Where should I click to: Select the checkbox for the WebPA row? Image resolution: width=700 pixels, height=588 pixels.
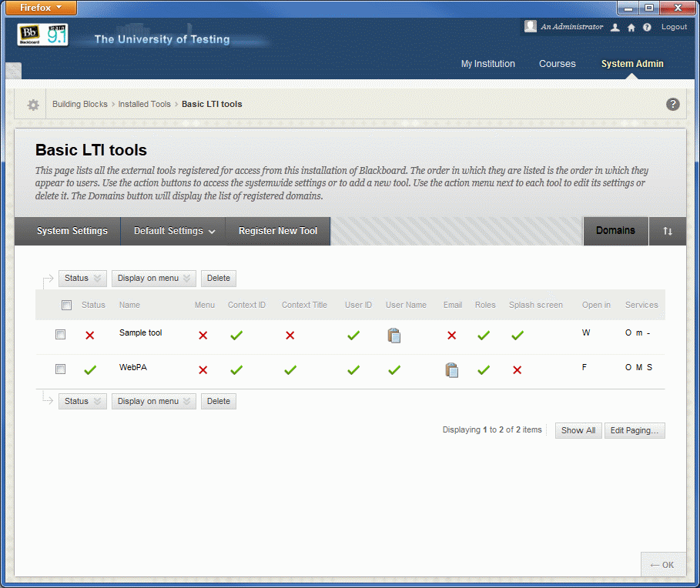(60, 368)
